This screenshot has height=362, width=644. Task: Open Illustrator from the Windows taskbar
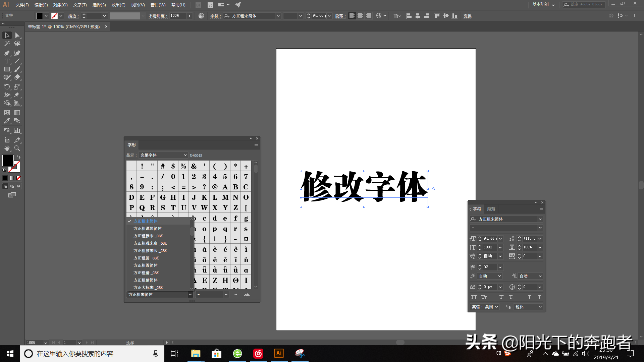click(279, 353)
